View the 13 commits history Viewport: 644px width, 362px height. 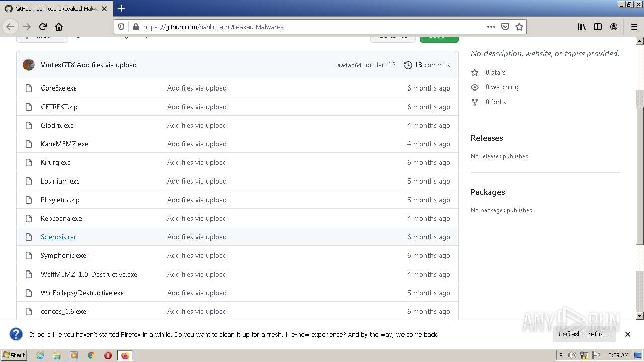427,65
